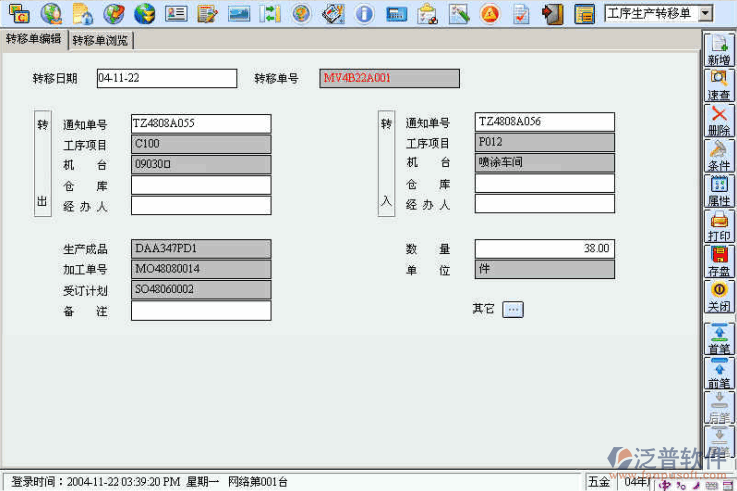Expand the 工序生产转移单 dropdown arrow
Image resolution: width=737 pixels, height=491 pixels.
706,13
